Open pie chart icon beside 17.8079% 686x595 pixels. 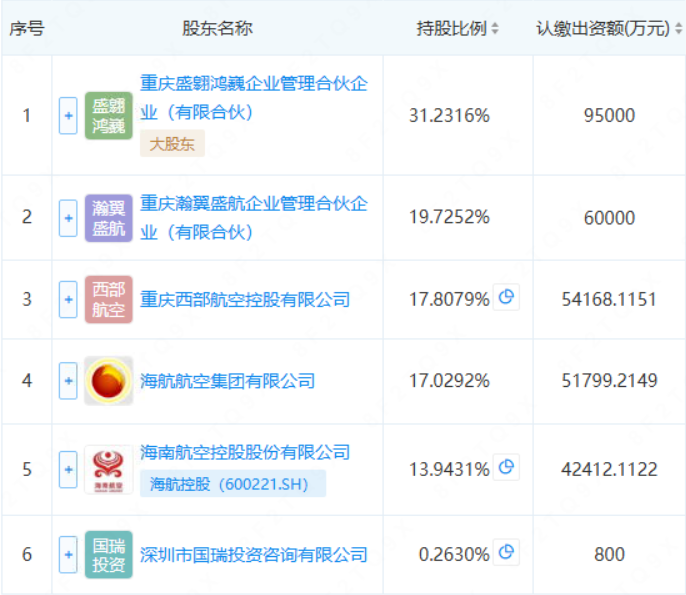(507, 297)
